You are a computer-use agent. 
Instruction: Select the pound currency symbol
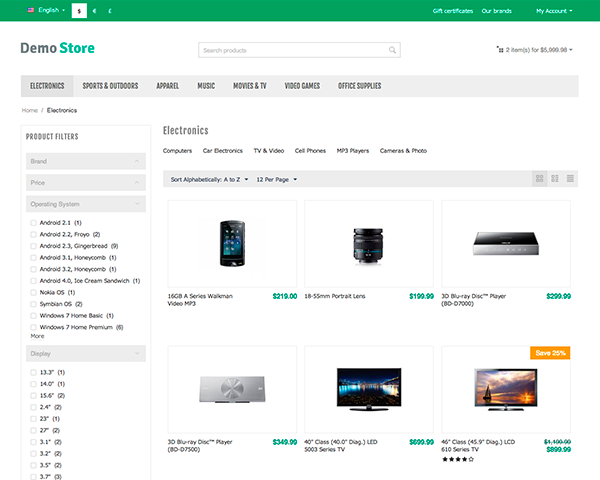(110, 11)
